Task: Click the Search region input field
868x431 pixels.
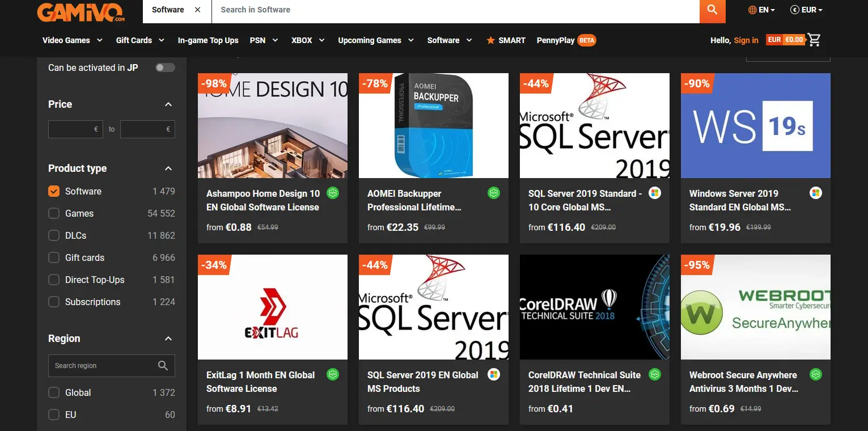Action: [112, 366]
